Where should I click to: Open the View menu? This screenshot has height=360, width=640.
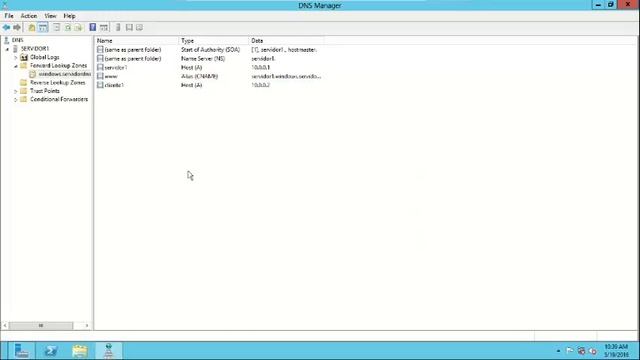point(50,16)
